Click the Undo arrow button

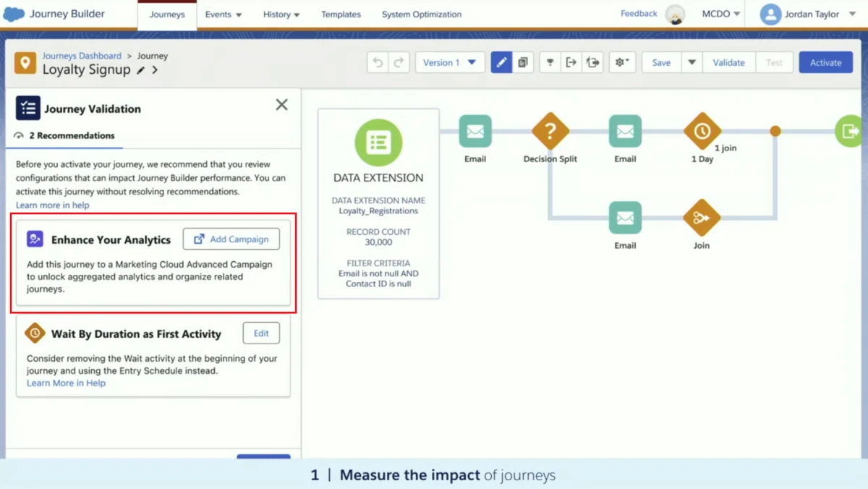[x=378, y=62]
